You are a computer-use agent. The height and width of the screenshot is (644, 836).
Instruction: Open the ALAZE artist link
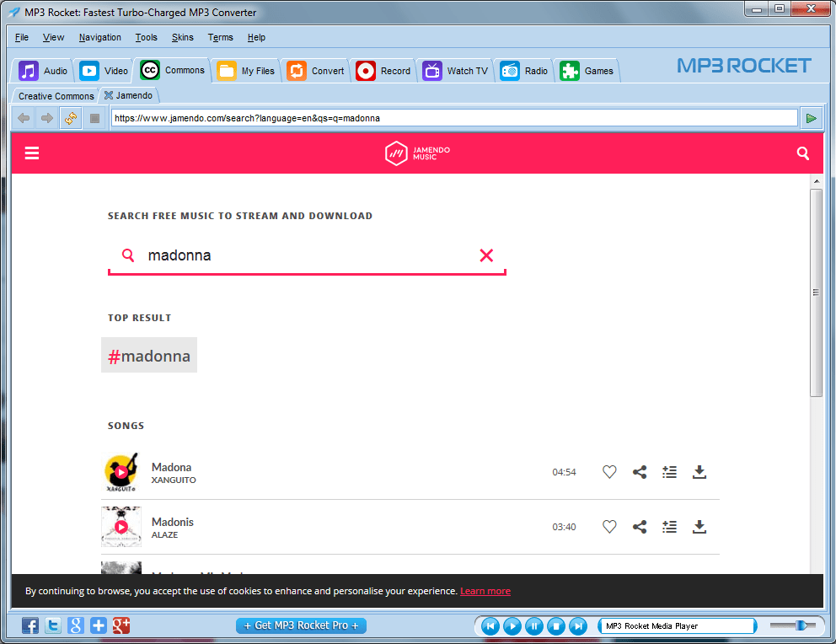164,534
